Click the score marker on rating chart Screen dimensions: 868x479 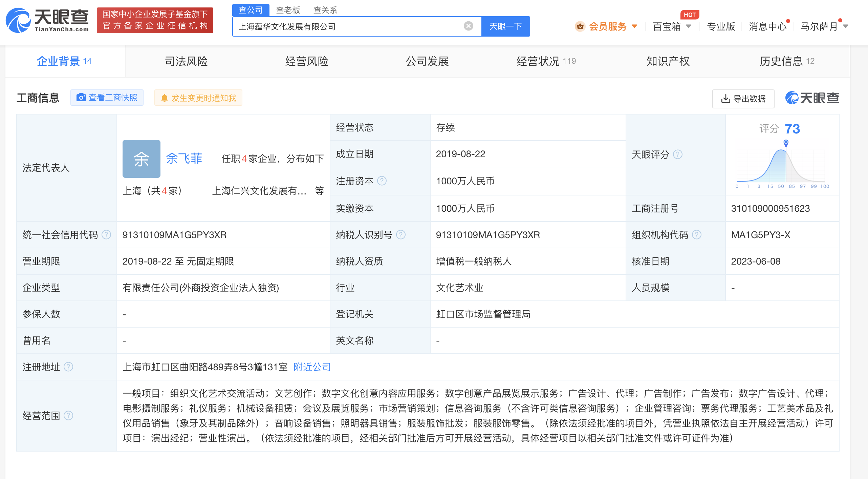[x=786, y=143]
